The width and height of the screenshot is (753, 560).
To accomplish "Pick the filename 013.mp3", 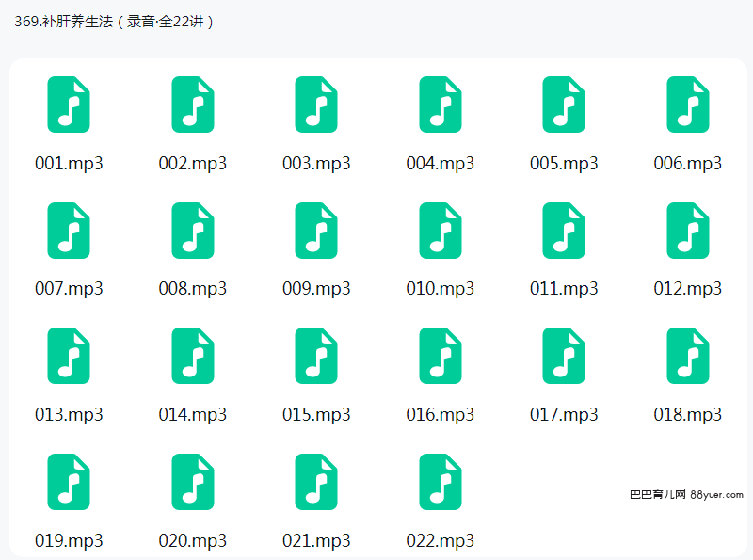I will tap(69, 415).
